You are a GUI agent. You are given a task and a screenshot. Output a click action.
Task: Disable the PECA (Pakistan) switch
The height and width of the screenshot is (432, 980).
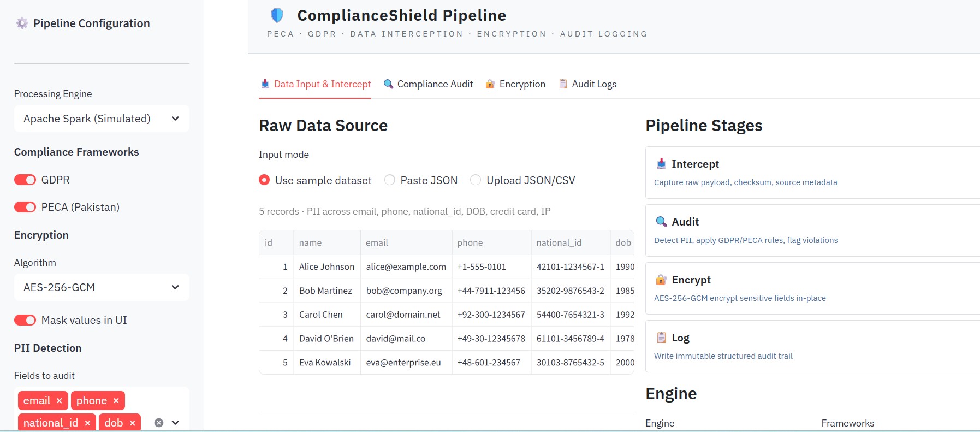[25, 207]
